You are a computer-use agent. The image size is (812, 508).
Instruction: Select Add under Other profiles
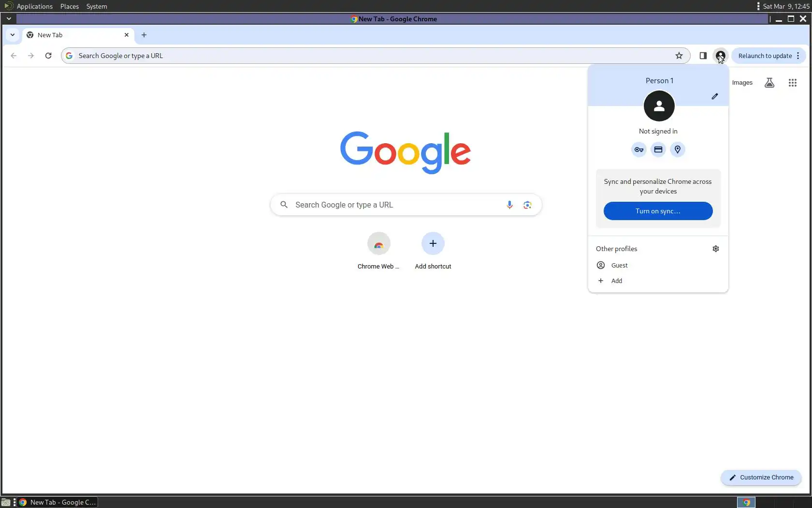(x=658, y=281)
